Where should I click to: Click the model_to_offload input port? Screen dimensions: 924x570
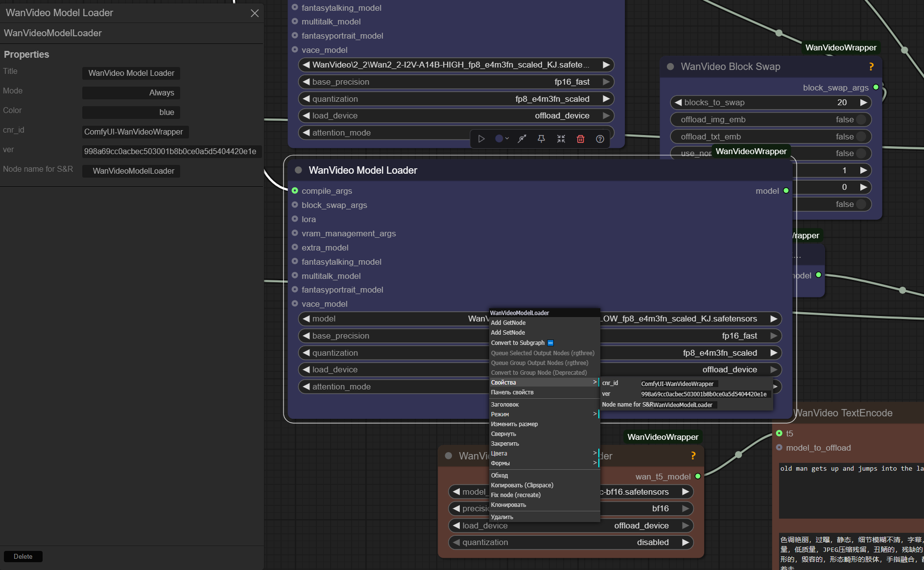coord(779,448)
